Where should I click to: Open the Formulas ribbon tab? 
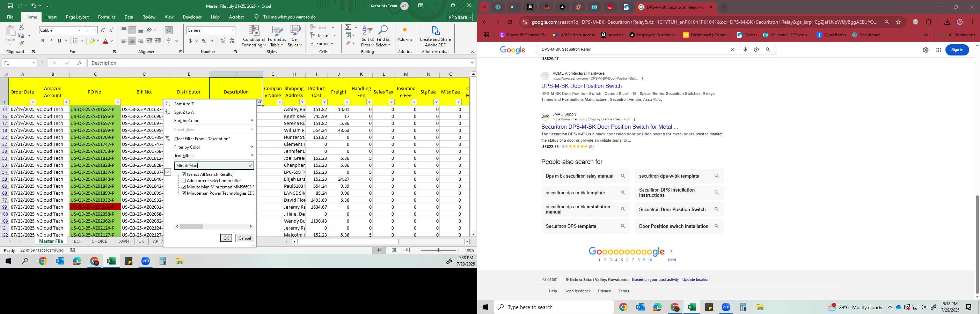pyautogui.click(x=107, y=17)
